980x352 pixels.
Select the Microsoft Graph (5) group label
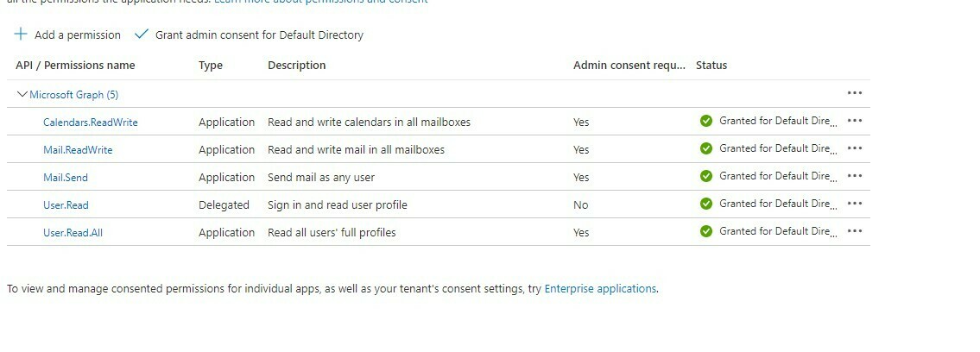click(x=73, y=95)
